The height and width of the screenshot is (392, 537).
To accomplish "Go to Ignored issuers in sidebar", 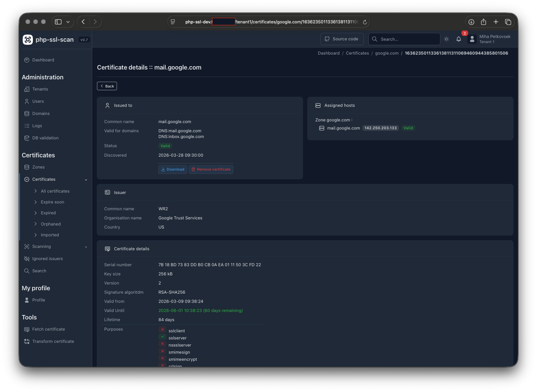I will click(x=47, y=259).
